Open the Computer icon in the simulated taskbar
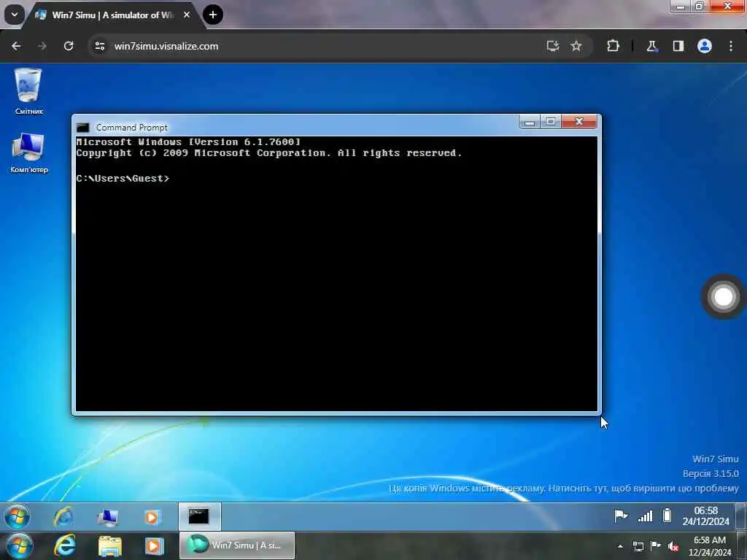747x560 pixels. tap(108, 517)
